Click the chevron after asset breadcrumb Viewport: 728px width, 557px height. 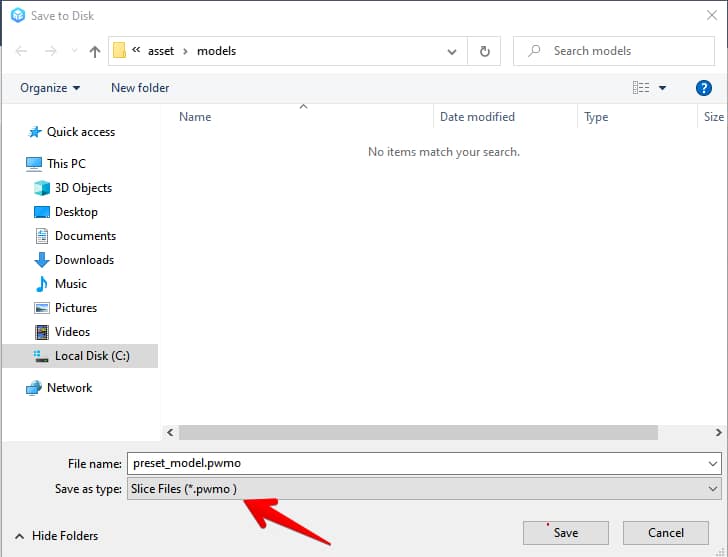pos(185,51)
